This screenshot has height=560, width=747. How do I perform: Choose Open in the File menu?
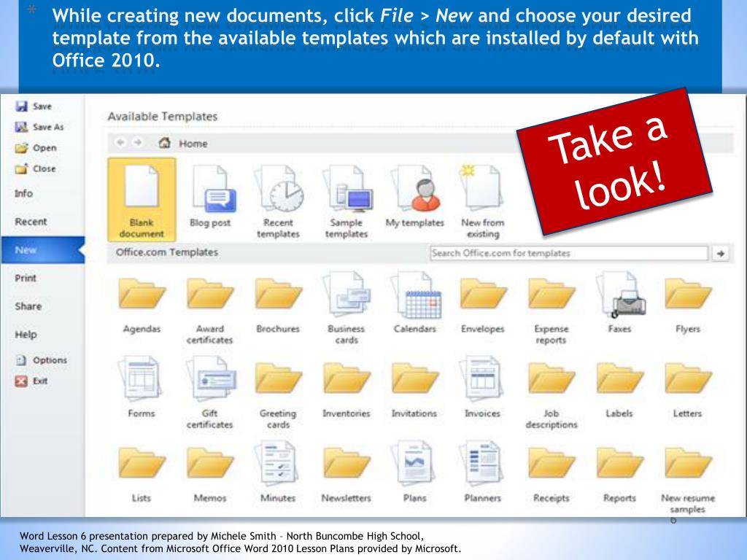36,148
